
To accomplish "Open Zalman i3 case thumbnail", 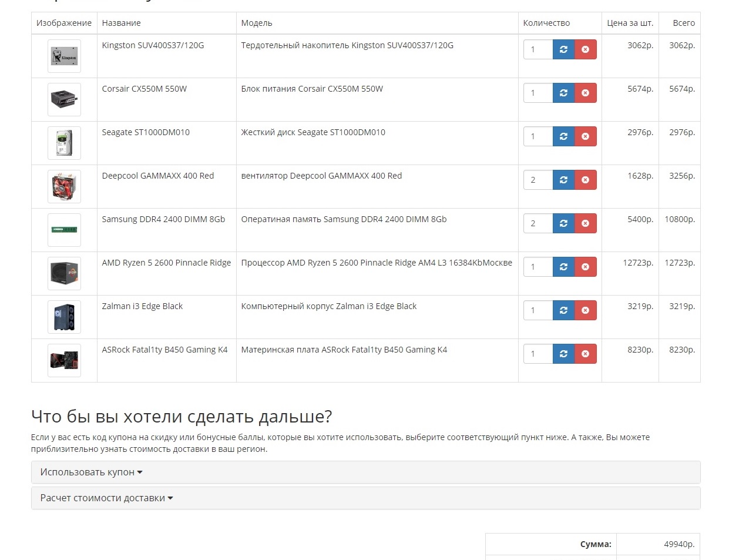I will coord(64,317).
